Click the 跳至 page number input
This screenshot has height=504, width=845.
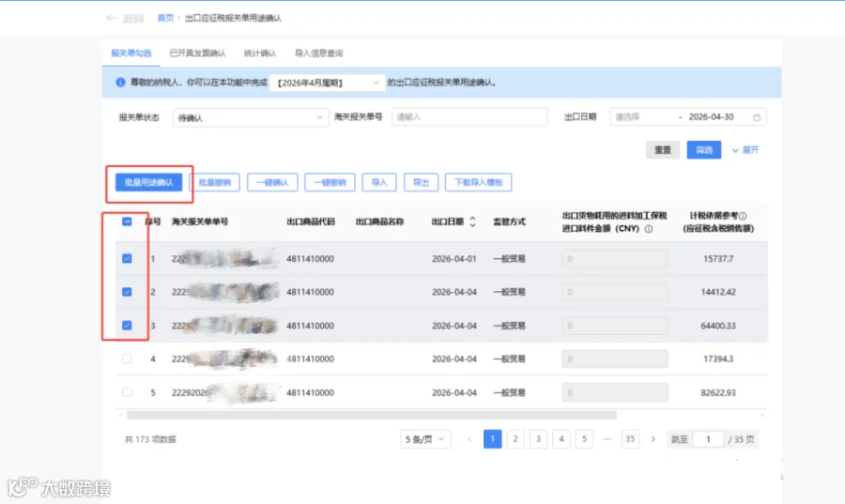pyautogui.click(x=708, y=439)
